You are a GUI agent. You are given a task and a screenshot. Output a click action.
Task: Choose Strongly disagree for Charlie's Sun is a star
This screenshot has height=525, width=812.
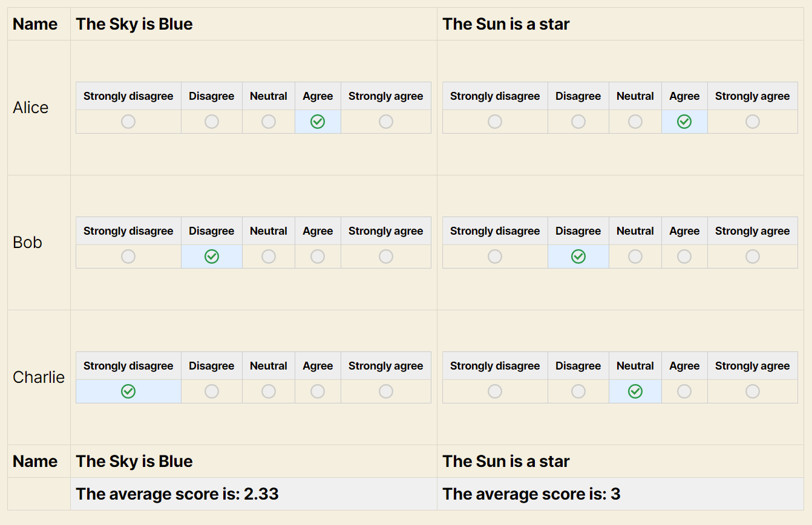pos(495,391)
